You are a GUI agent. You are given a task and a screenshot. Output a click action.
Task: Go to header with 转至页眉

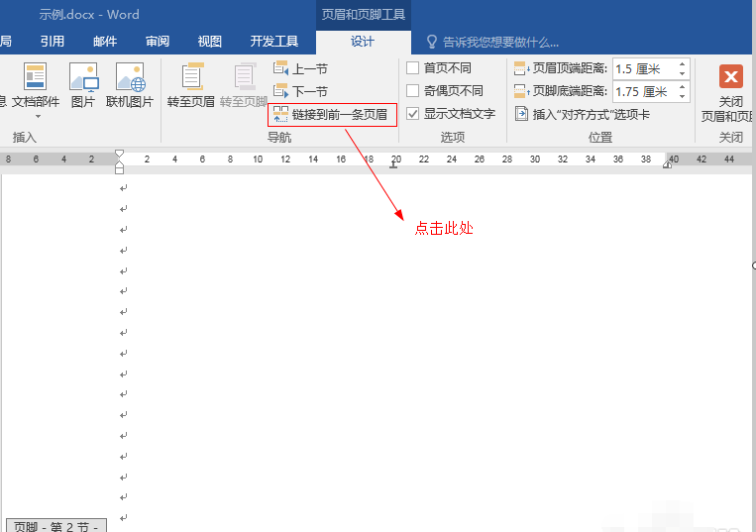point(191,85)
